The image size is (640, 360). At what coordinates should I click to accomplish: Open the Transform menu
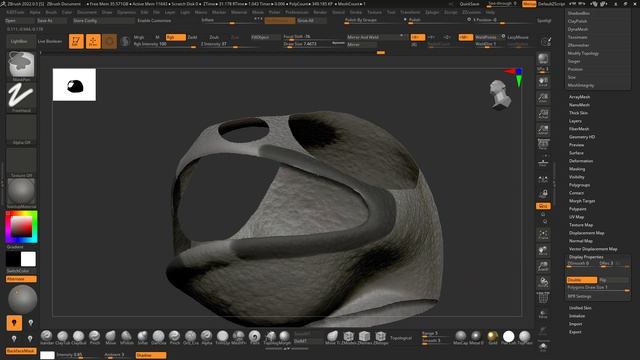tap(410, 12)
